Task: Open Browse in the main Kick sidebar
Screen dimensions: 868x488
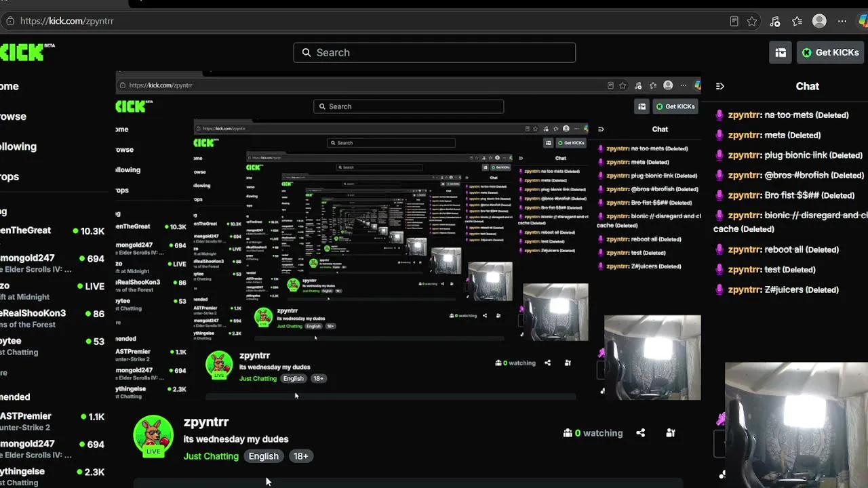Action: pyautogui.click(x=13, y=117)
